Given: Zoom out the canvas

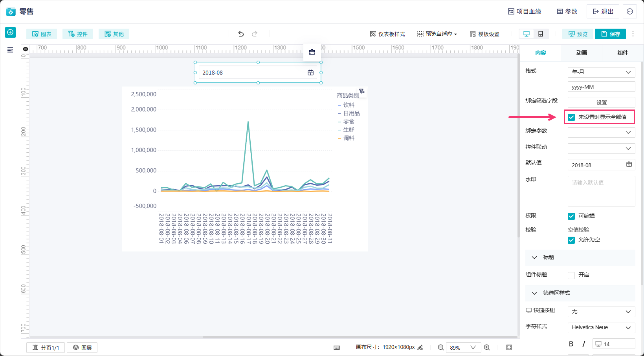Looking at the screenshot, I should pyautogui.click(x=441, y=347).
